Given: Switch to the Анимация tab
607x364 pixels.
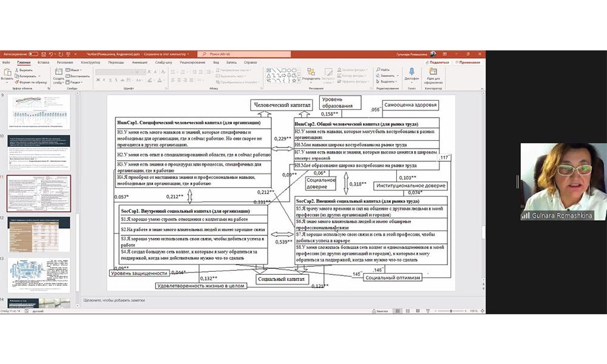Looking at the screenshot, I should [140, 62].
